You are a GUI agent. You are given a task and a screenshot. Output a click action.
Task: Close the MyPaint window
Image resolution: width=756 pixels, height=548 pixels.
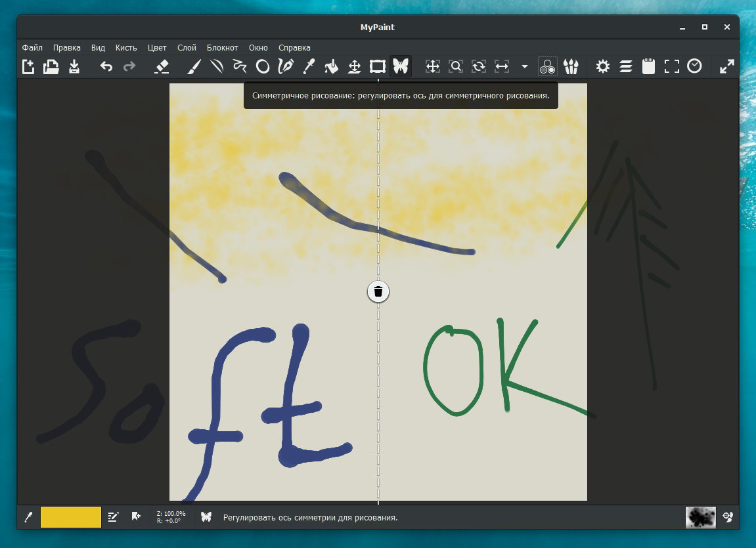click(x=726, y=27)
